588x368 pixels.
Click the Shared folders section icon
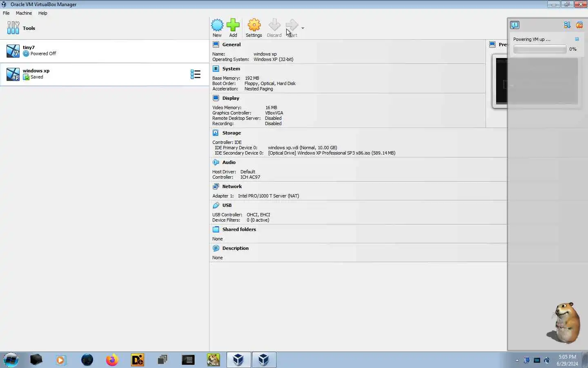[216, 229]
